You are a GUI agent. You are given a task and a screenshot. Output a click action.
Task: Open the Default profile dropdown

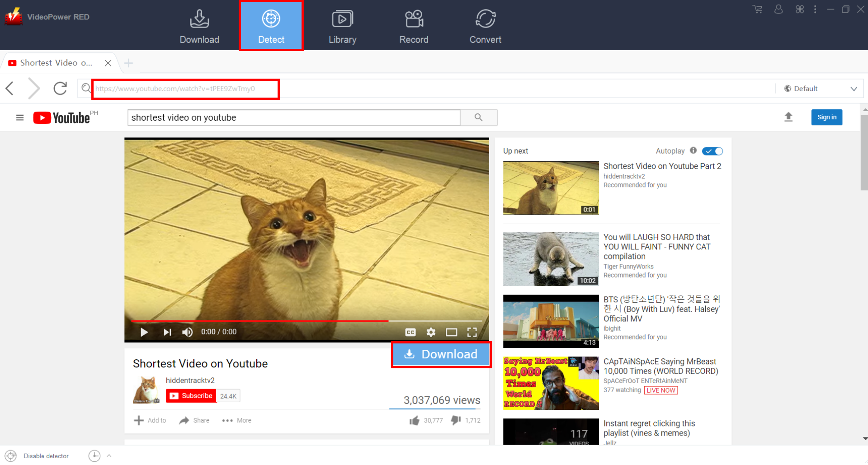819,88
